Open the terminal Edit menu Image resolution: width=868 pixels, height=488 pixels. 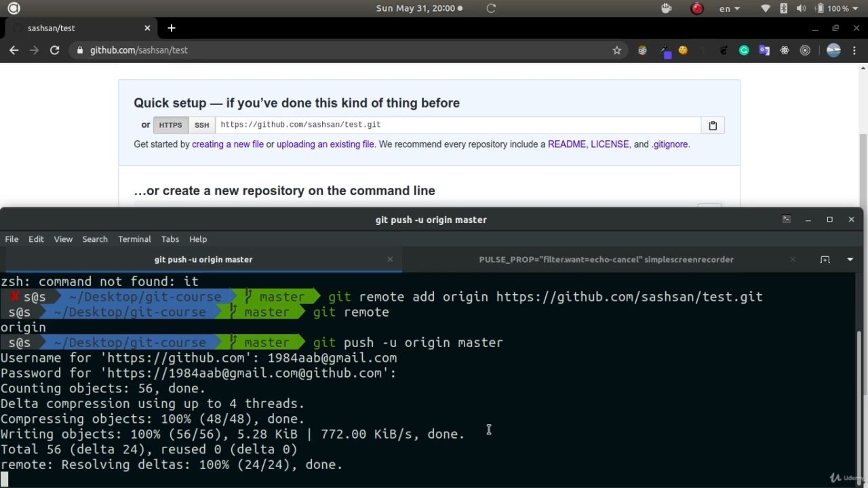(x=36, y=239)
